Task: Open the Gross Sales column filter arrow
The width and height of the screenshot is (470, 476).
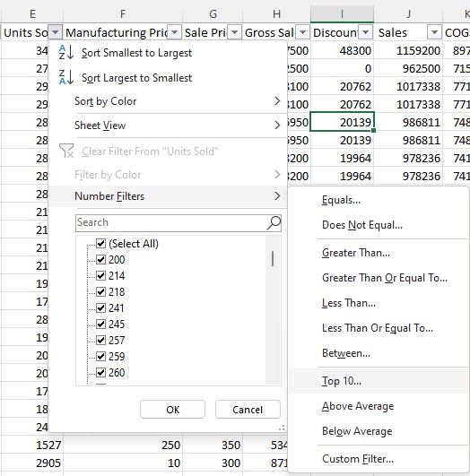Action: click(302, 32)
